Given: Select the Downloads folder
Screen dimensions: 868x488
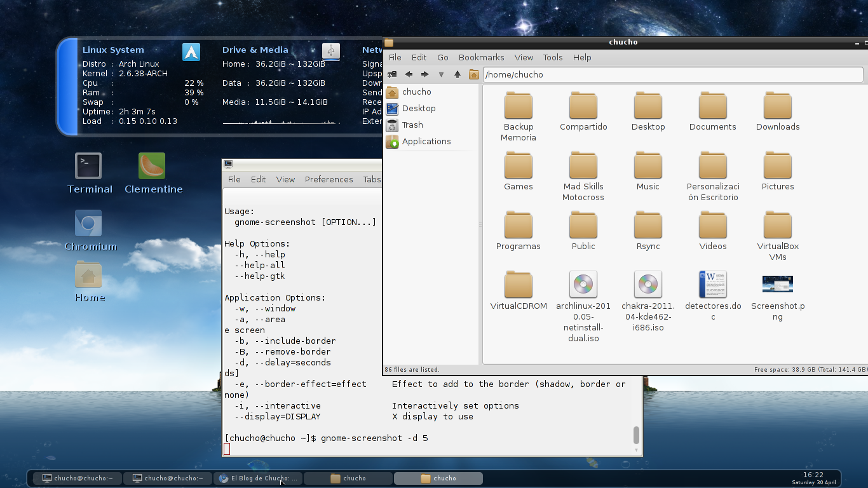Looking at the screenshot, I should coord(778,112).
